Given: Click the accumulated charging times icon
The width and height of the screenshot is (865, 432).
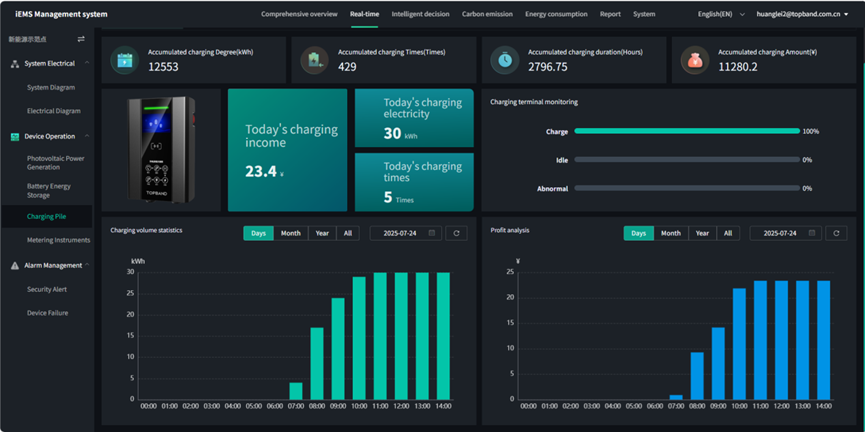Looking at the screenshot, I should tap(314, 60).
